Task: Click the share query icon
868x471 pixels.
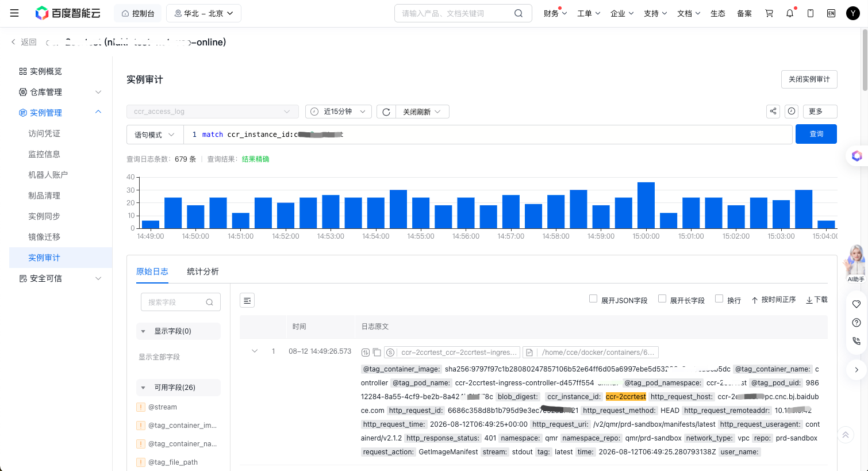Action: tap(773, 112)
